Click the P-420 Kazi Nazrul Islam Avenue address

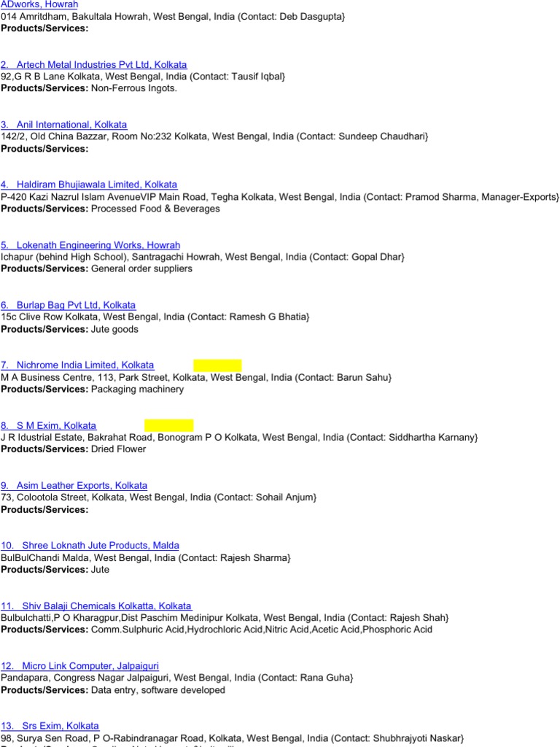click(x=280, y=197)
